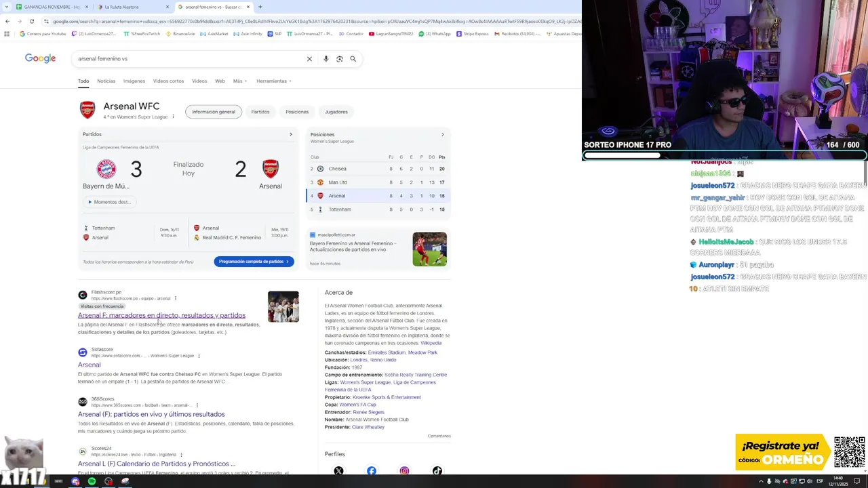Open the Stripe Express bookmark
The image size is (868, 488).
pos(473,34)
